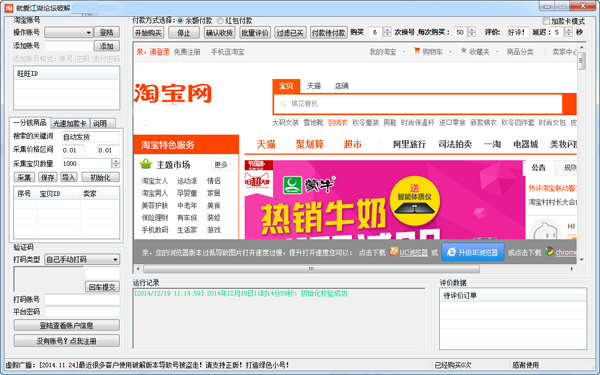Image resolution: width=600 pixels, height=375 pixels.
Task: Click 升级IE浏览器 button
Action: (x=473, y=252)
